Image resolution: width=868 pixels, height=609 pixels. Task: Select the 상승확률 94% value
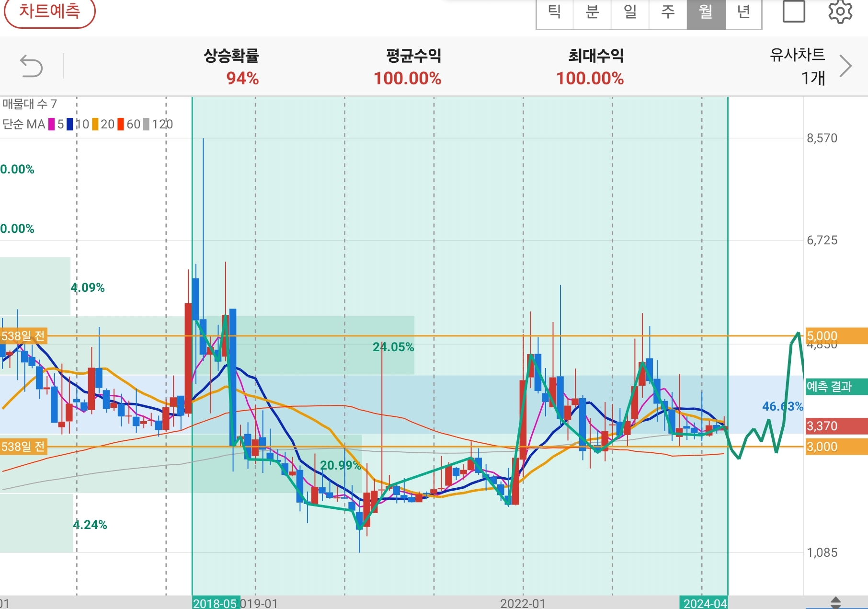(x=242, y=79)
